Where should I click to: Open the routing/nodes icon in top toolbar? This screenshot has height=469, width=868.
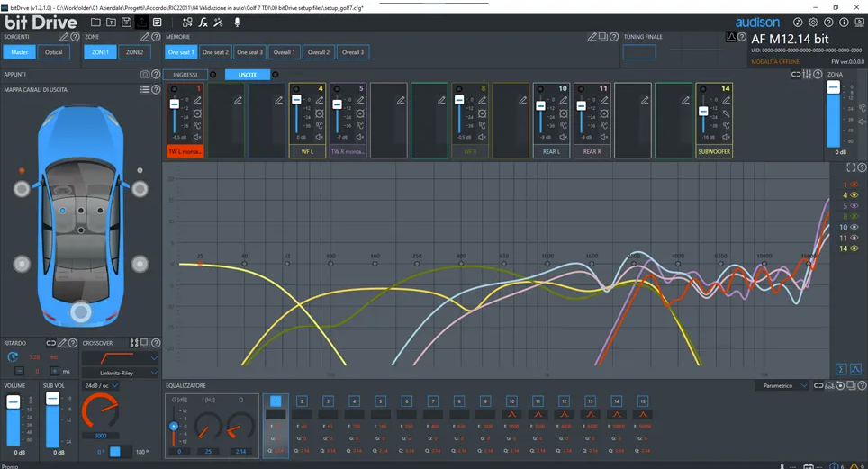pyautogui.click(x=187, y=23)
